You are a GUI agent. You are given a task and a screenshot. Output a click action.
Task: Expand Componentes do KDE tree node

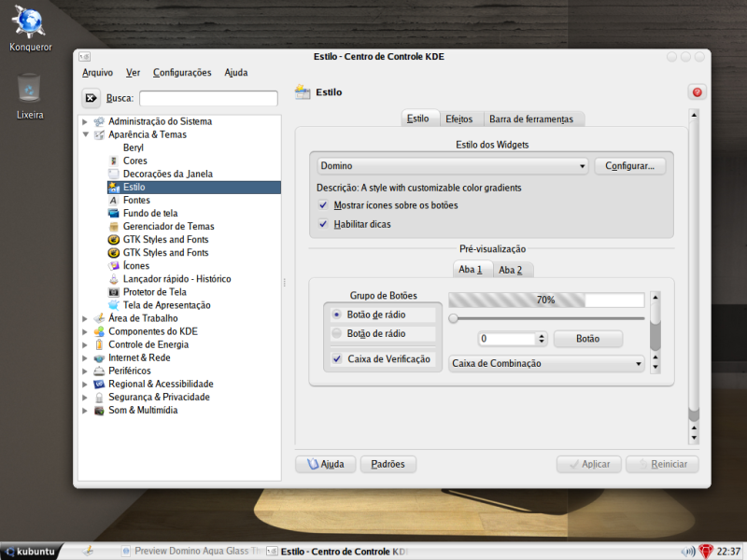85,332
